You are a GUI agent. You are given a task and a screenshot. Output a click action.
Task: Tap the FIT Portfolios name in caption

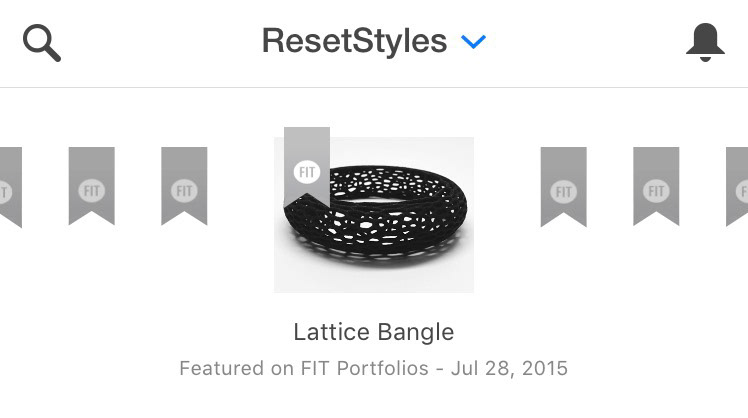pyautogui.click(x=364, y=368)
